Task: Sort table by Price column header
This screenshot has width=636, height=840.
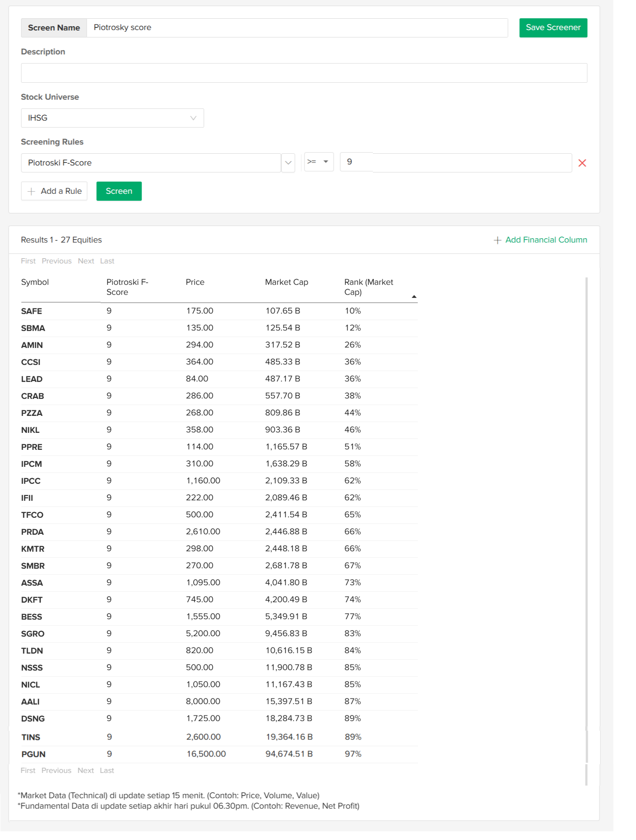Action: [x=195, y=282]
